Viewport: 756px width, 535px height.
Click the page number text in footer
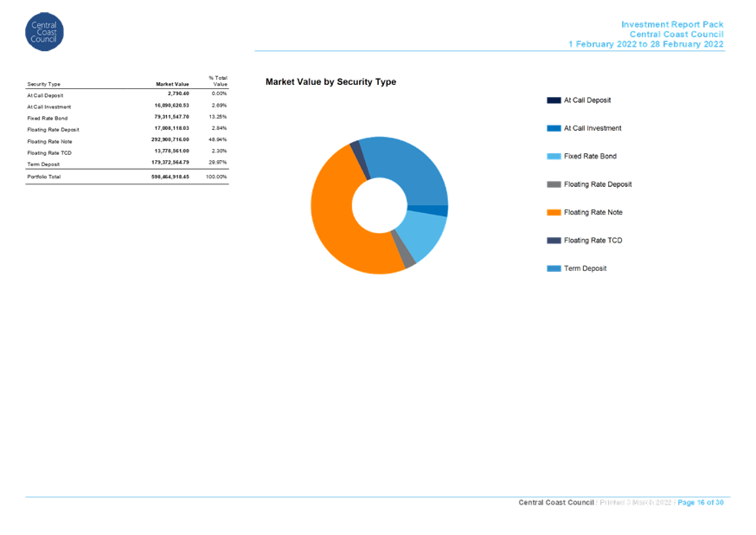pos(701,503)
